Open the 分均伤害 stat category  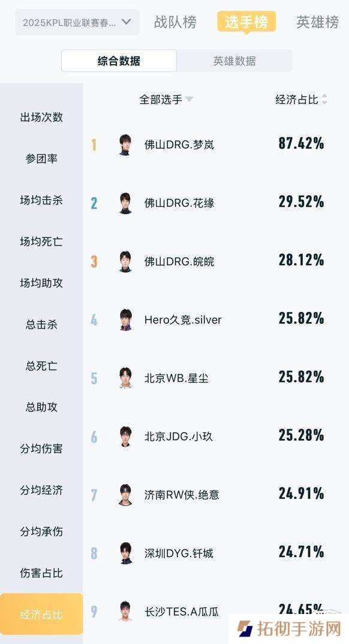point(41,449)
